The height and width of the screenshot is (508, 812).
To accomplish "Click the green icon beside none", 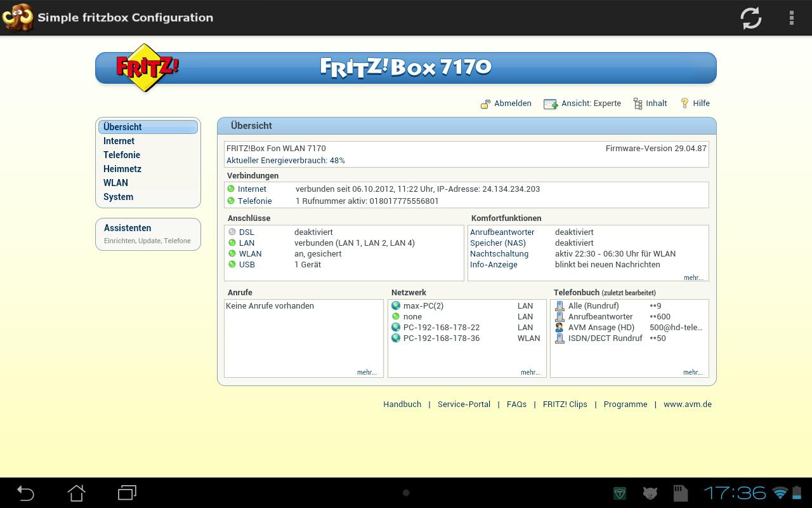I will (396, 317).
